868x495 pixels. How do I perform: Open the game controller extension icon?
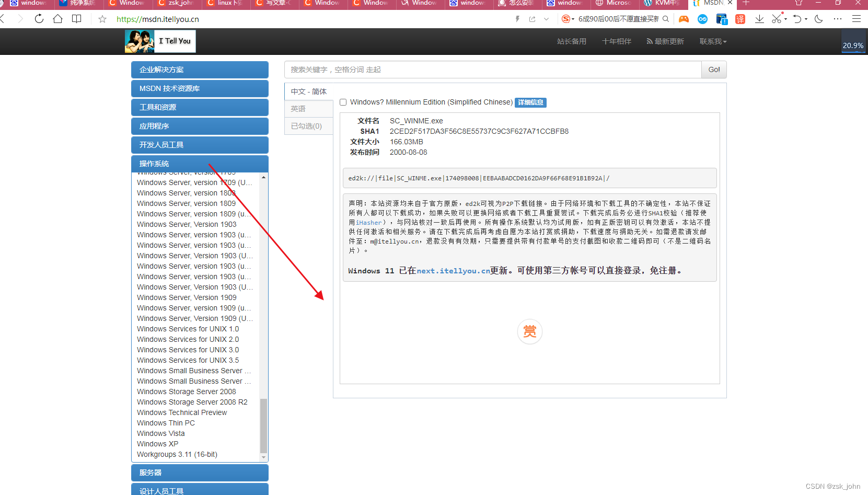click(684, 19)
